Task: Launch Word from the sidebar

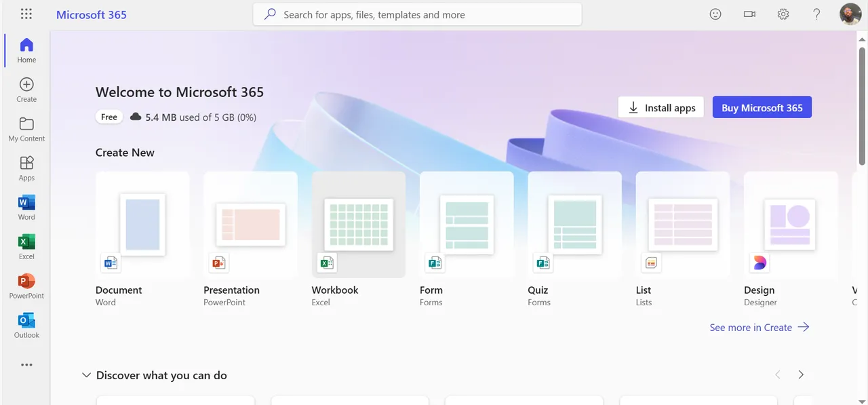Action: 26,208
